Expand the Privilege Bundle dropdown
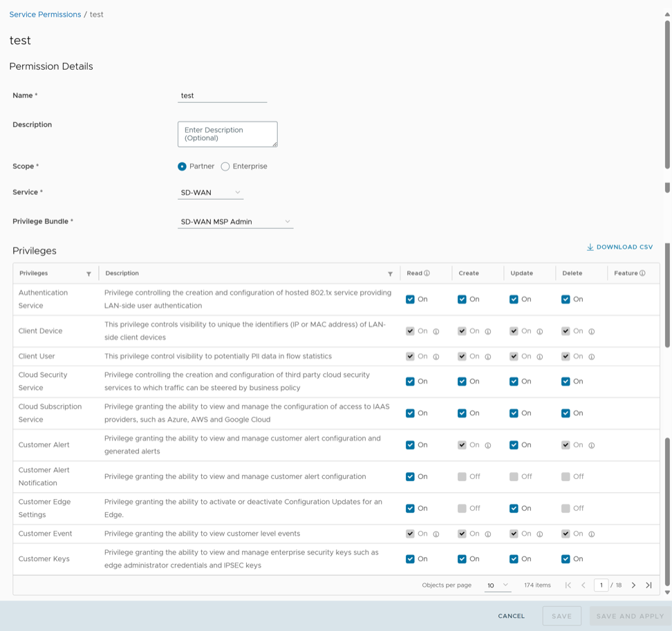The width and height of the screenshot is (672, 631). pos(235,222)
